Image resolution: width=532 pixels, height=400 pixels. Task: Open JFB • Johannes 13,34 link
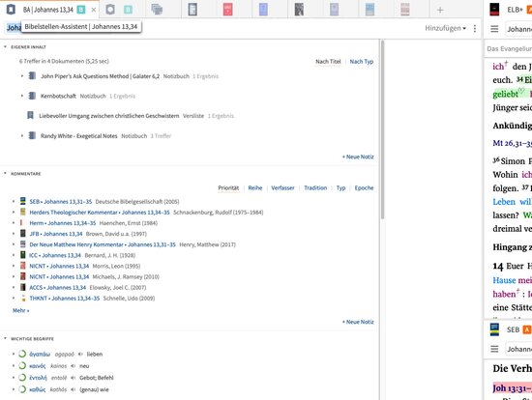[56, 234]
